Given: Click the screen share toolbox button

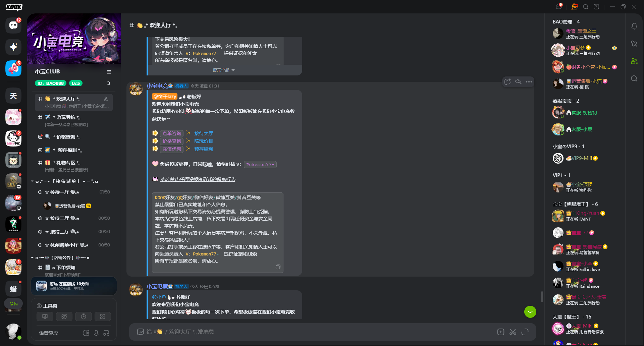Looking at the screenshot, I should click(x=45, y=316).
